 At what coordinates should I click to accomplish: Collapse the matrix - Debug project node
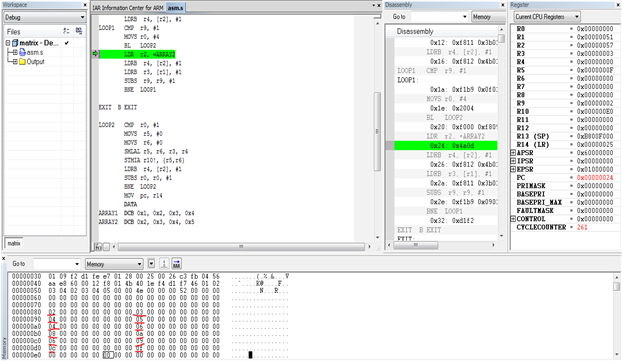coord(8,43)
